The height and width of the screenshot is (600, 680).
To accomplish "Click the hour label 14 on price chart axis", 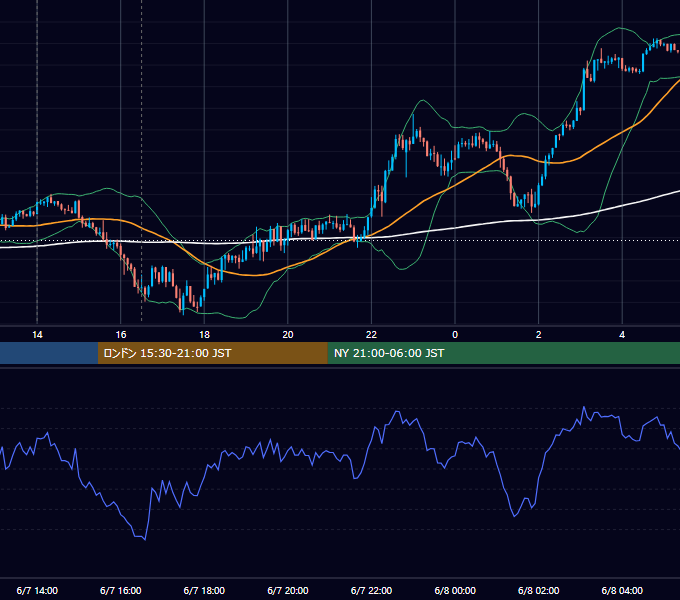I will pyautogui.click(x=37, y=335).
